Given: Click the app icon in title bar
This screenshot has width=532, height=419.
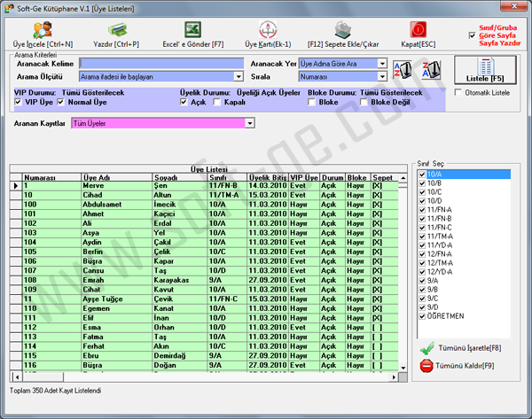Looking at the screenshot, I should tap(9, 9).
